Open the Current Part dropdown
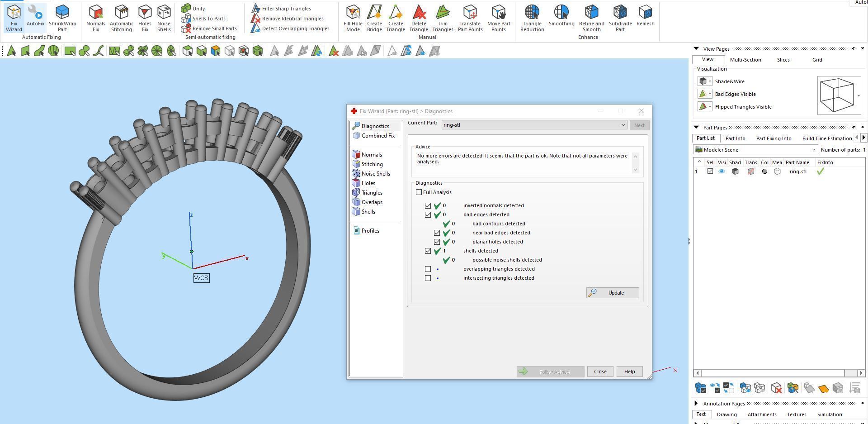868x424 pixels. point(534,125)
